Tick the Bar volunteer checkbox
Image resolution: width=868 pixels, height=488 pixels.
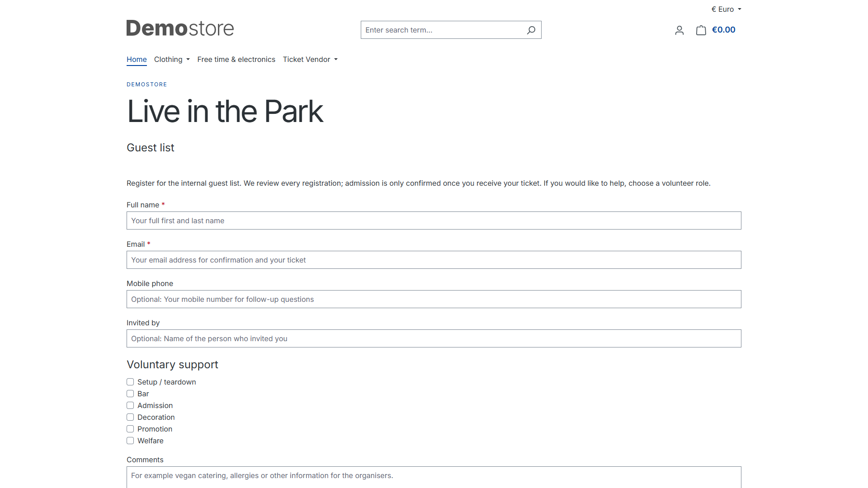pyautogui.click(x=130, y=394)
